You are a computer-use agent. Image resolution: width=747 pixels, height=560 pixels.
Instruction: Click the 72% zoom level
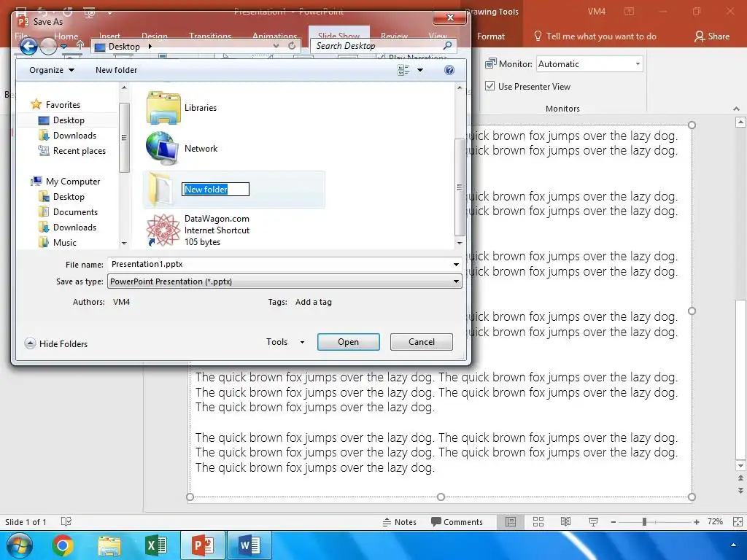point(715,522)
